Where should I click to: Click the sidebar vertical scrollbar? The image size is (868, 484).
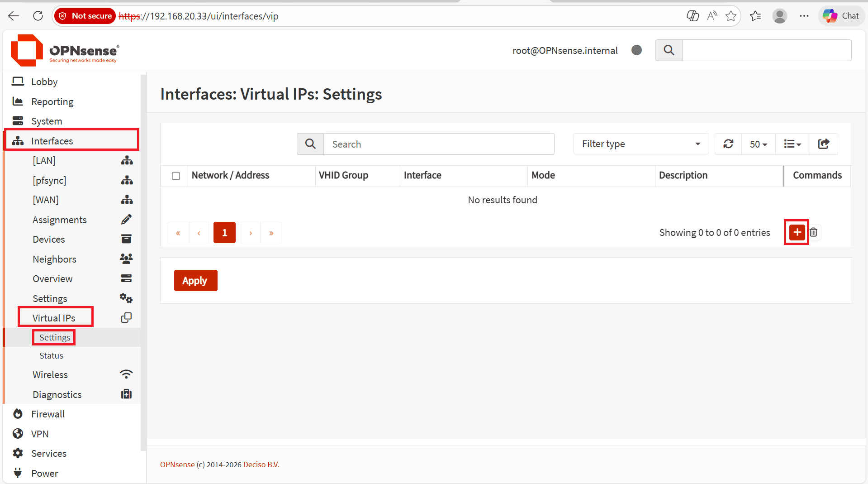(143, 263)
